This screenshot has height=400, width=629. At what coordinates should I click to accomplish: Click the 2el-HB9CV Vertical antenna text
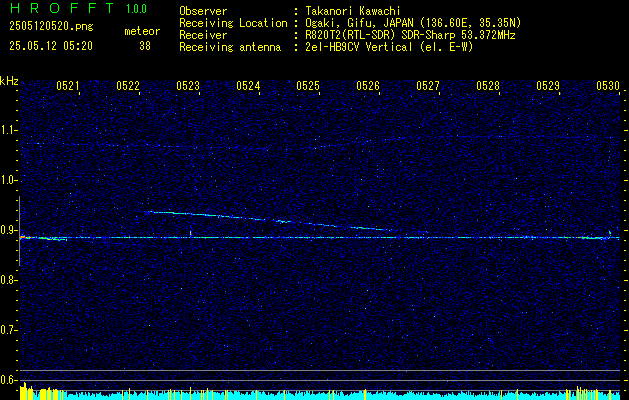[390, 47]
